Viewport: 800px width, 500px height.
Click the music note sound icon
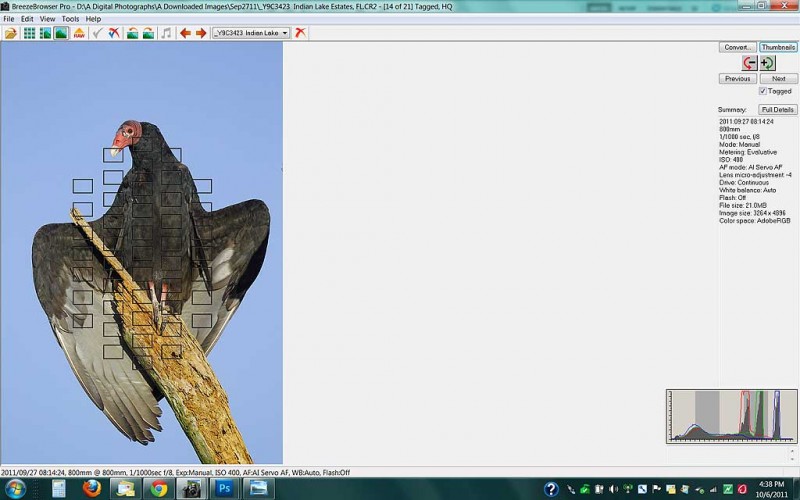[166, 33]
